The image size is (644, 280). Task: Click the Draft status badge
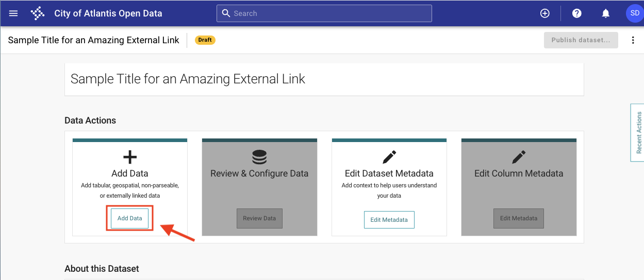[205, 40]
